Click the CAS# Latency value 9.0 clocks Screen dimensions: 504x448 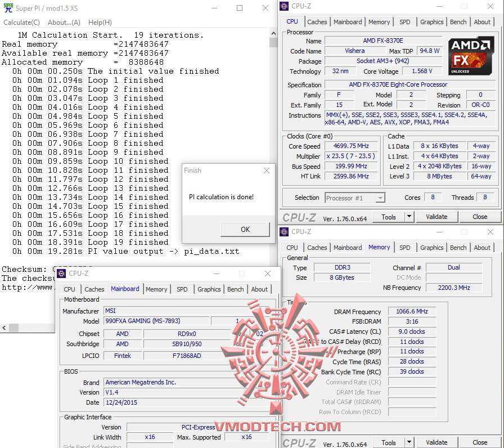coord(412,331)
